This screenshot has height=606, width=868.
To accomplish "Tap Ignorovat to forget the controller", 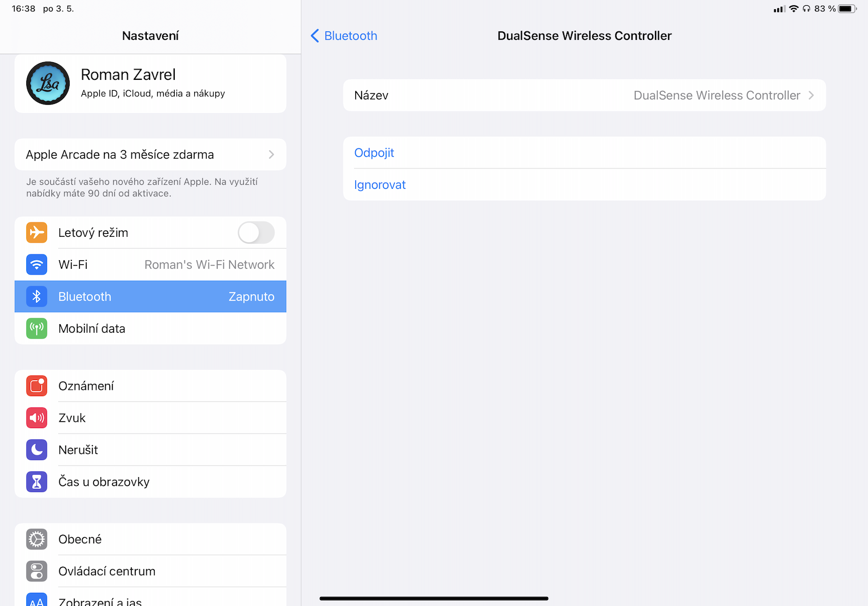I will [380, 185].
